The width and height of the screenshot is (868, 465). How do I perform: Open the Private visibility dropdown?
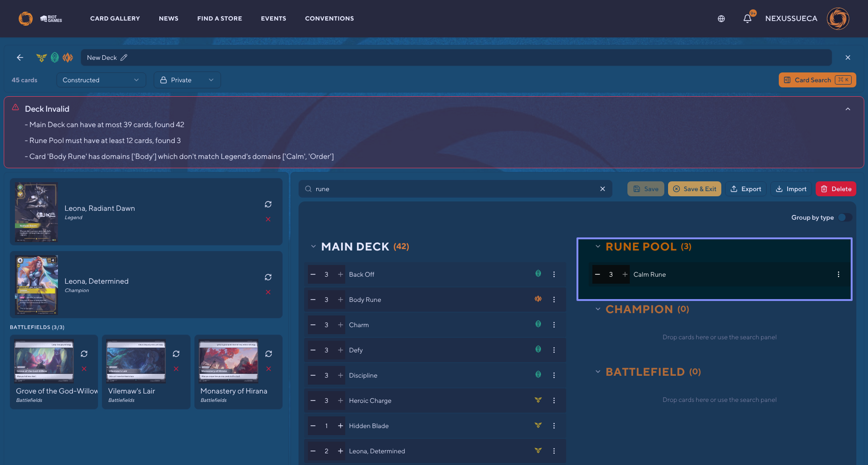coord(187,80)
